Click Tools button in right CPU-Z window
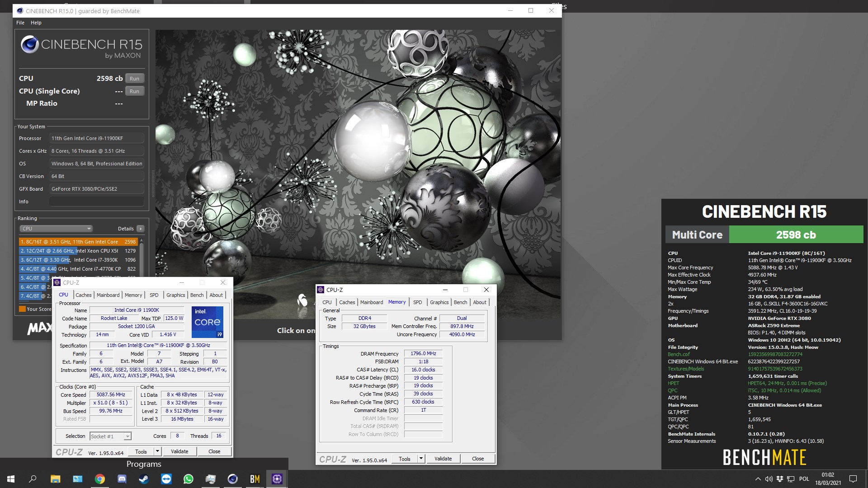Screen dimensions: 868x488 [405, 459]
